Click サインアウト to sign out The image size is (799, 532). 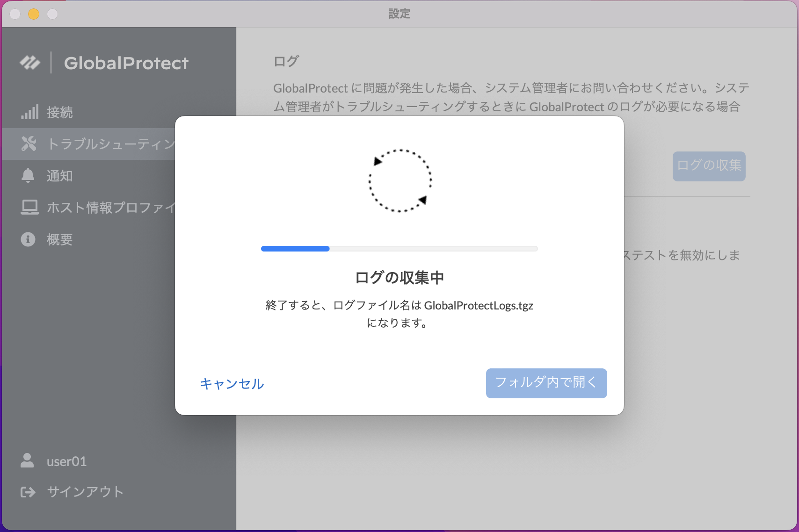85,492
